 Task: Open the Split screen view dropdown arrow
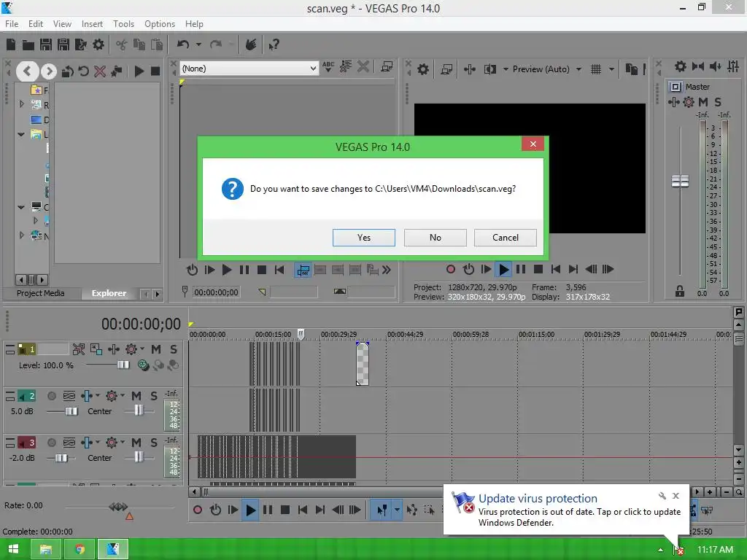pos(506,69)
